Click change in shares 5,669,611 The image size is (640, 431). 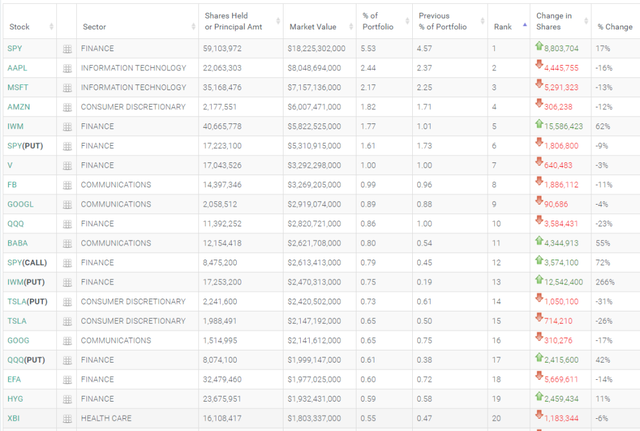tap(561, 380)
